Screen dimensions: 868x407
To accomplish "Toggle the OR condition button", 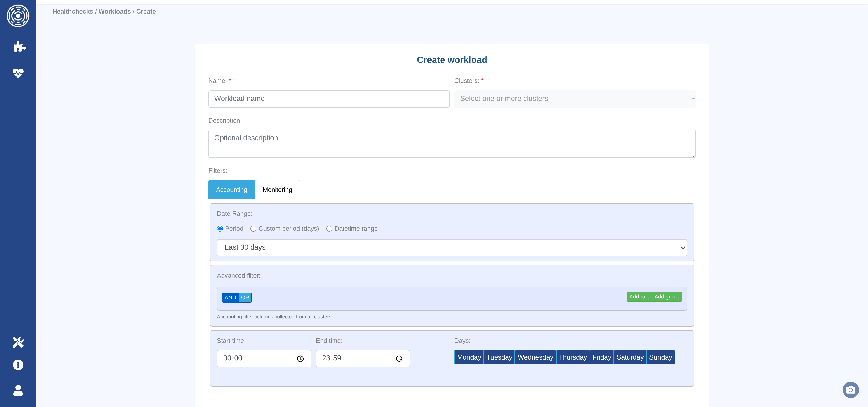I will coord(245,298).
